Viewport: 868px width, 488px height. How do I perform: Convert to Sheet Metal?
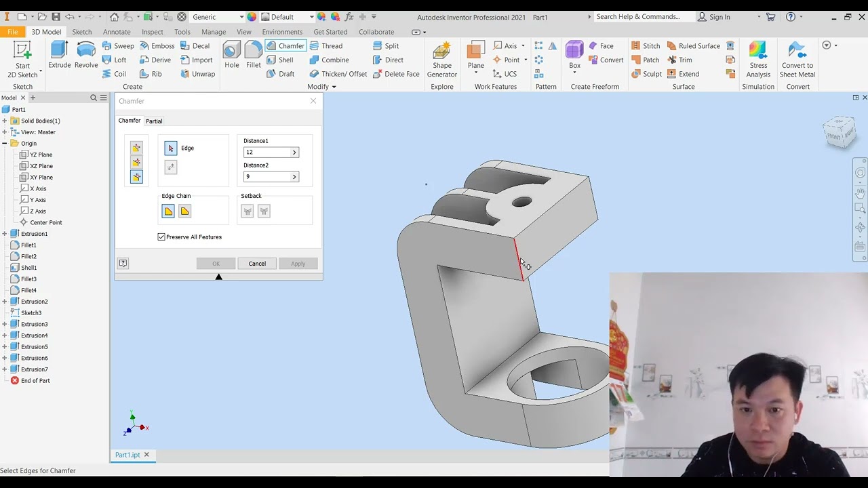click(797, 60)
